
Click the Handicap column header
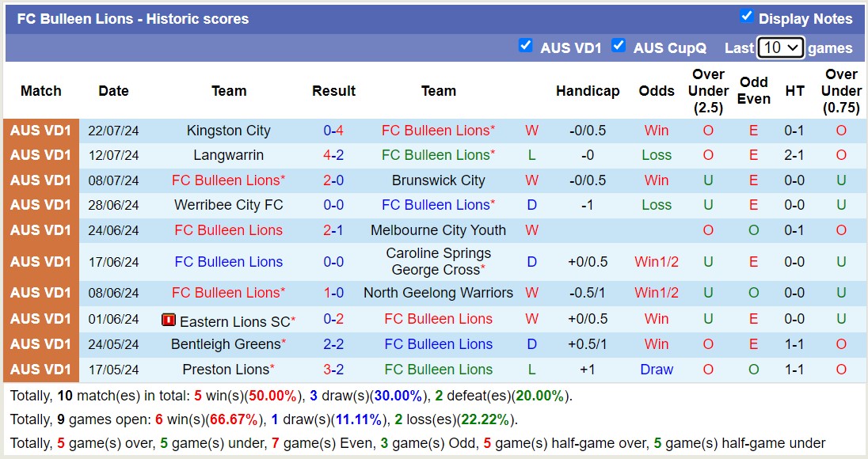point(588,90)
